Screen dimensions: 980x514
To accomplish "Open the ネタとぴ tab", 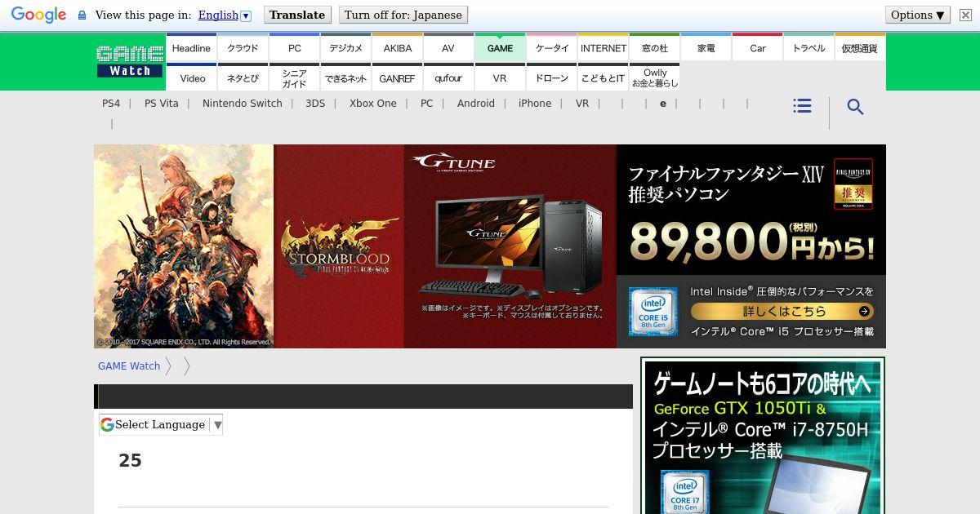I will 243,78.
